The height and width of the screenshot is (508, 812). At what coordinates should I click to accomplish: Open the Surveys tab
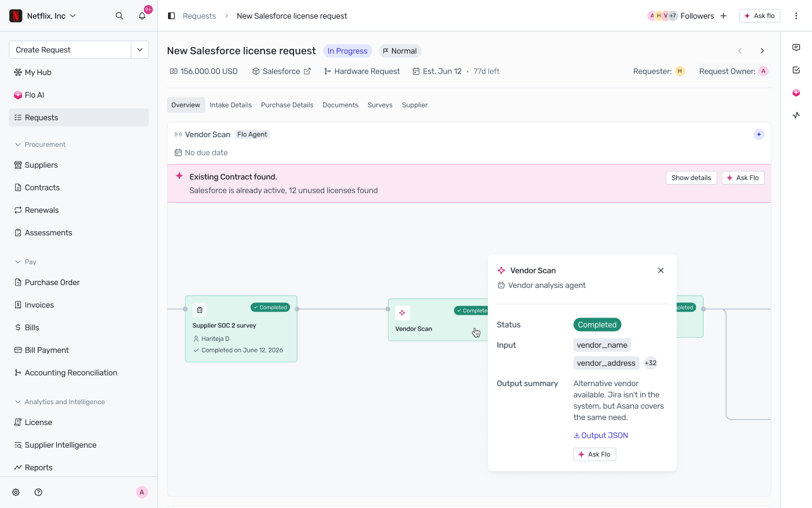380,105
